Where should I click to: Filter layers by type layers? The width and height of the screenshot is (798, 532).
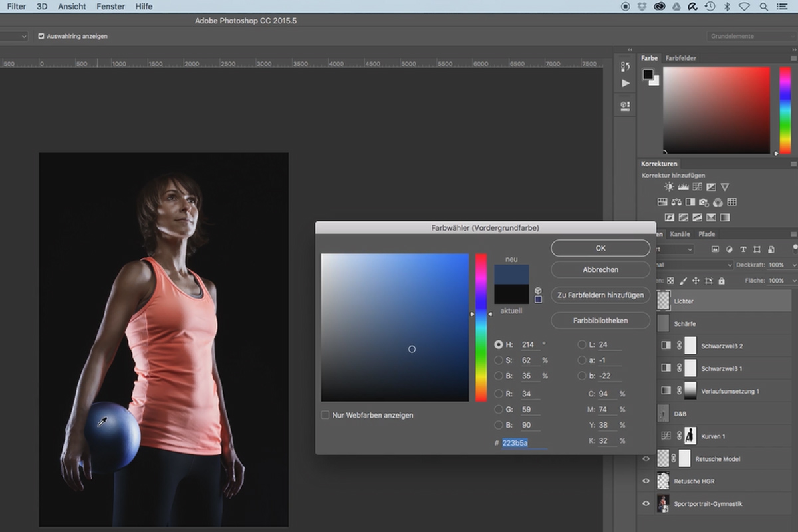tap(743, 249)
